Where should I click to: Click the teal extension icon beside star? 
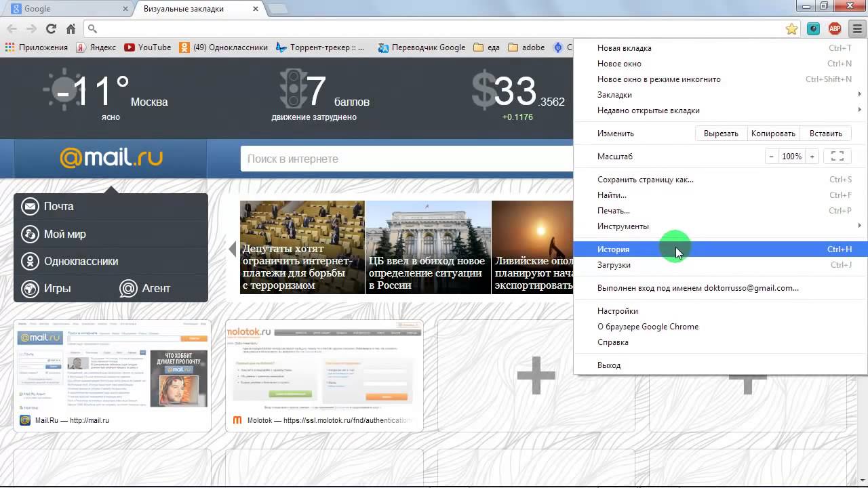[814, 28]
